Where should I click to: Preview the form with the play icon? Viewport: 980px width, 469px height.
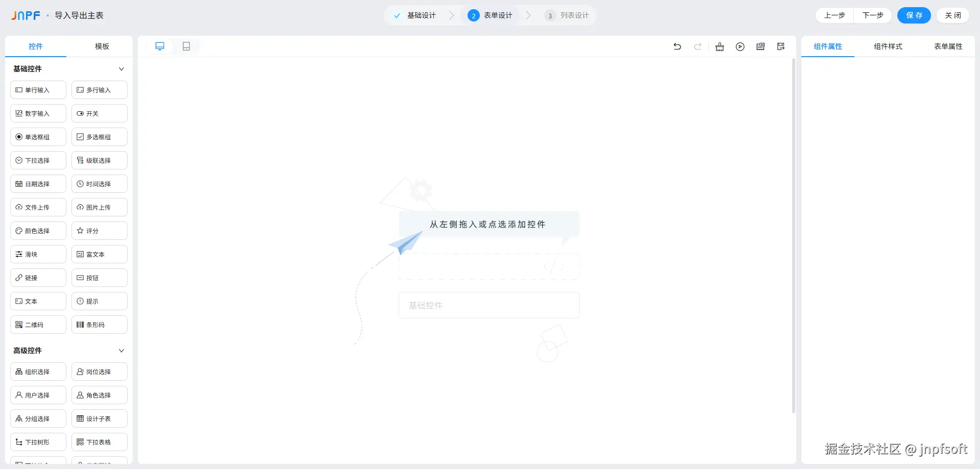[x=740, y=46]
